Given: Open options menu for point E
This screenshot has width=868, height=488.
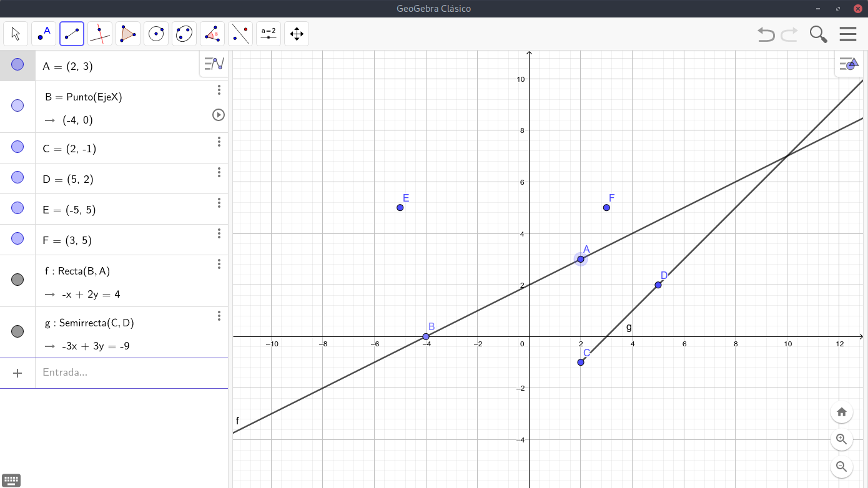Looking at the screenshot, I should (219, 203).
